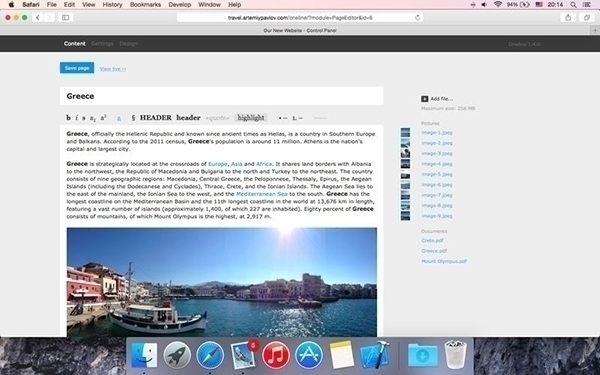Apply strikethrough with the s button

pyautogui.click(x=84, y=118)
